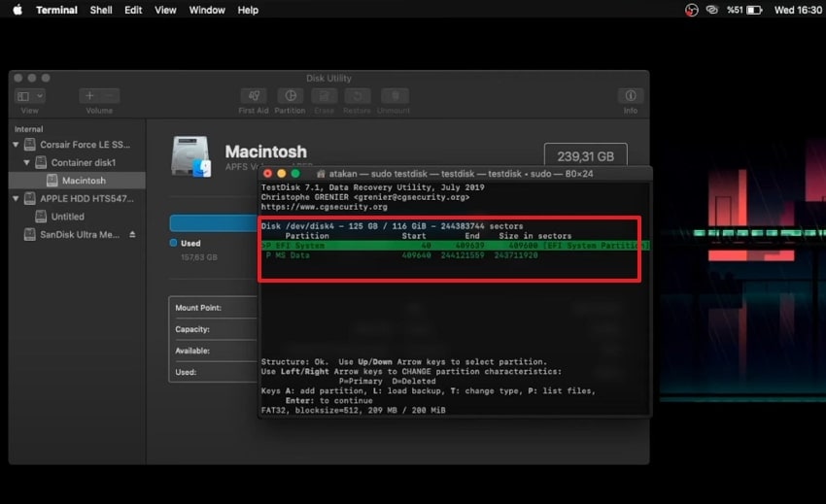Select the Untitled volume in sidebar

67,217
